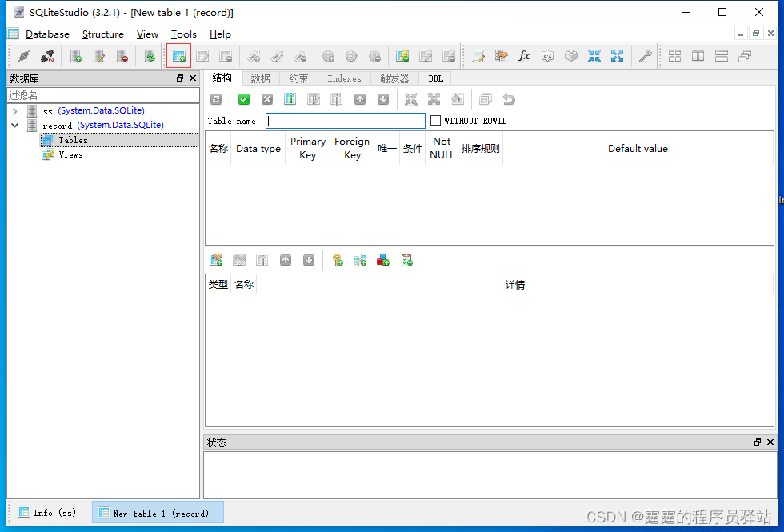Click the Create trigger gear-plus icon
This screenshot has width=784, height=532.
click(328, 56)
